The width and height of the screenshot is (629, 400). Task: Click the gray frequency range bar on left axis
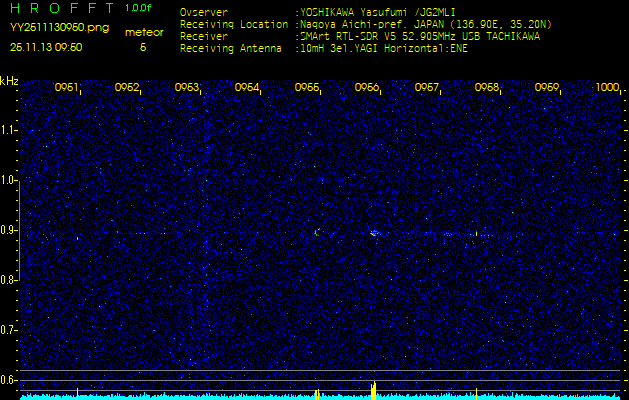click(19, 230)
